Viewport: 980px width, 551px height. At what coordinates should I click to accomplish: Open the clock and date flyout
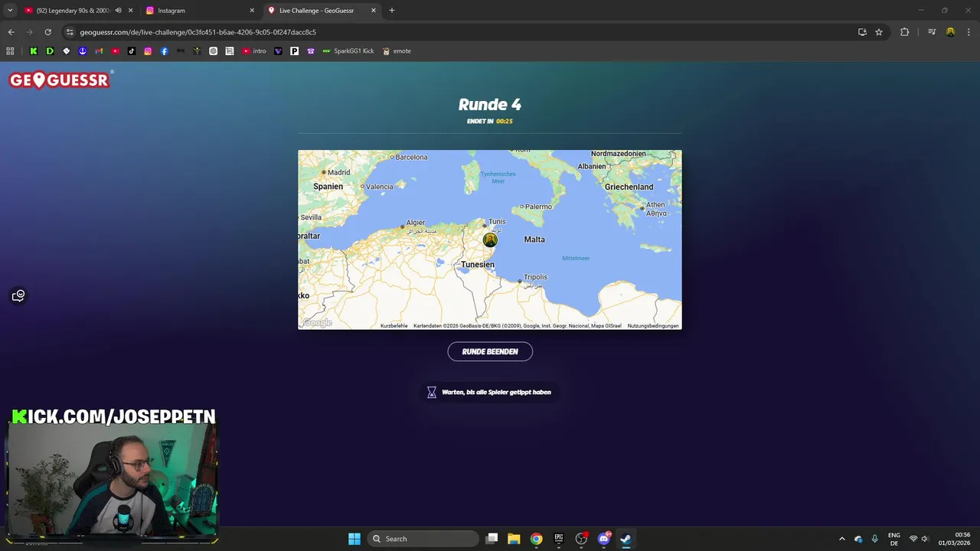pyautogui.click(x=955, y=539)
